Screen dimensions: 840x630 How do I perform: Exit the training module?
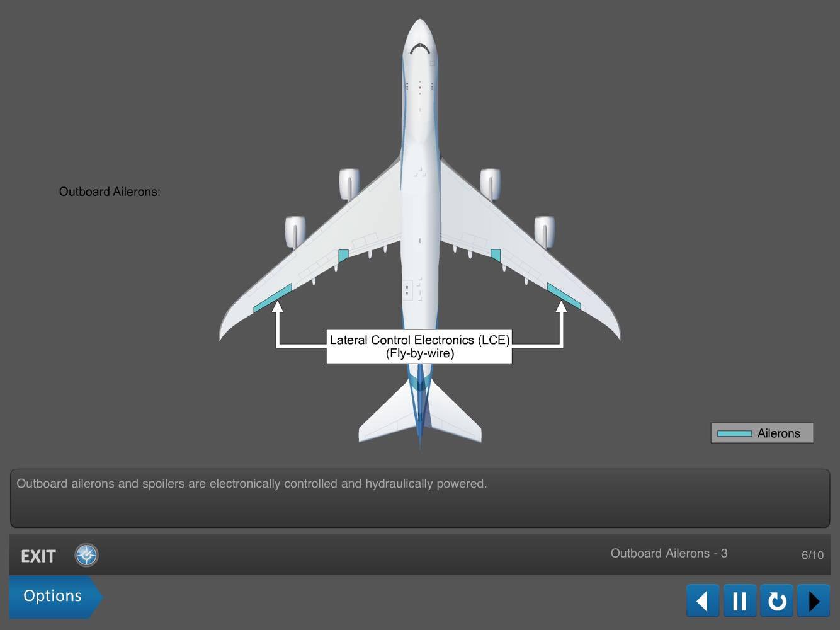38,556
